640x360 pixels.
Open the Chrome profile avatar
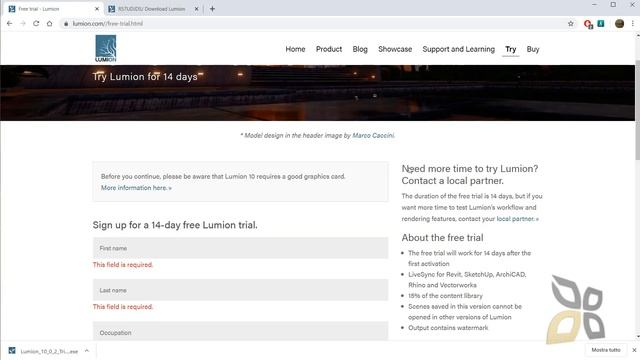619,24
